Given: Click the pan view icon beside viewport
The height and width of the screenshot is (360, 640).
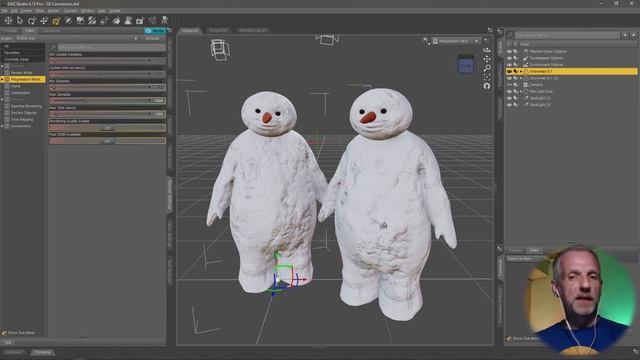Looking at the screenshot, I should [487, 59].
